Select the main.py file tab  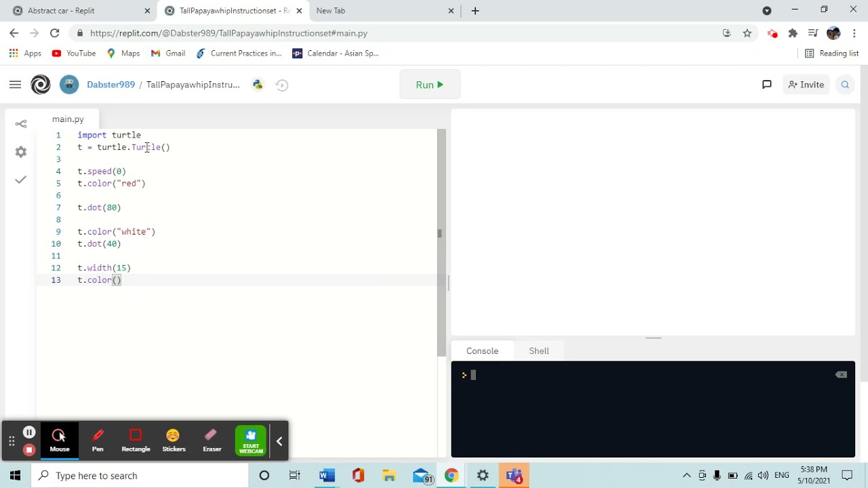(68, 119)
